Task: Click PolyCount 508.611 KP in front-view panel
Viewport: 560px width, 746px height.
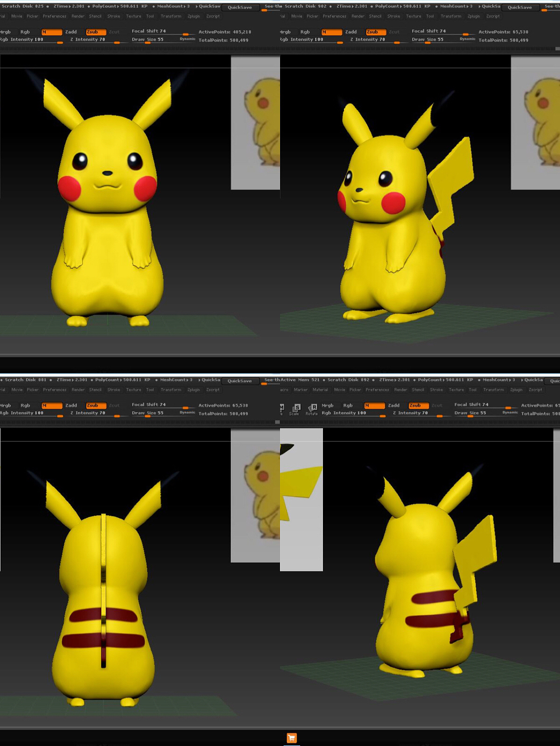Action: [119, 6]
